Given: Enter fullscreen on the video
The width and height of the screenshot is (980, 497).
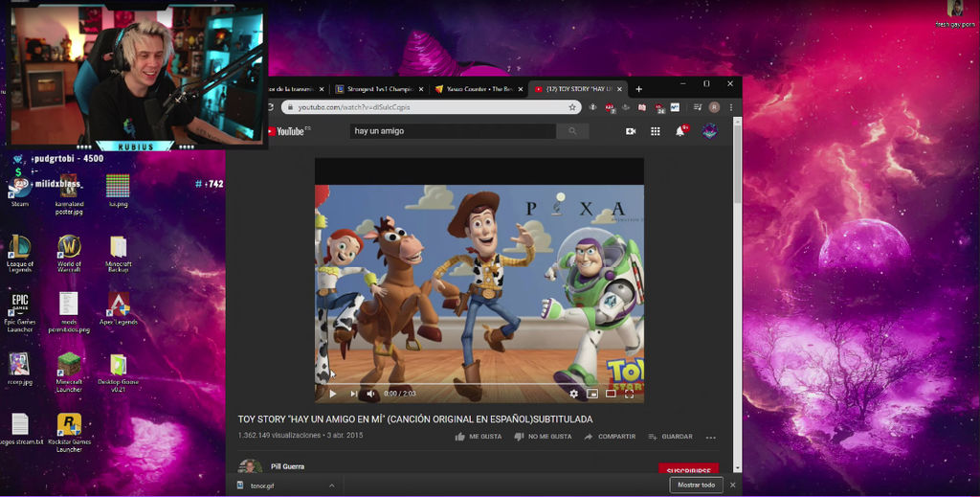Looking at the screenshot, I should point(630,394).
